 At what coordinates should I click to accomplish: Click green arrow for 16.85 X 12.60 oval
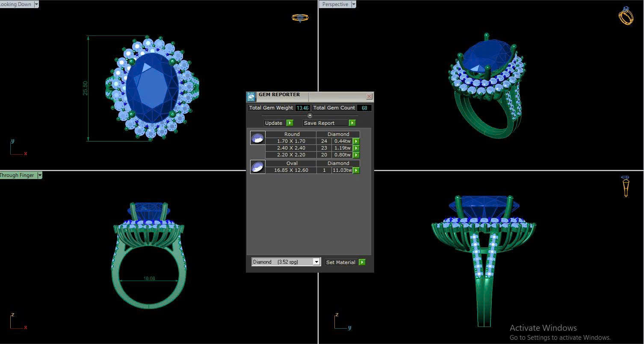click(356, 170)
